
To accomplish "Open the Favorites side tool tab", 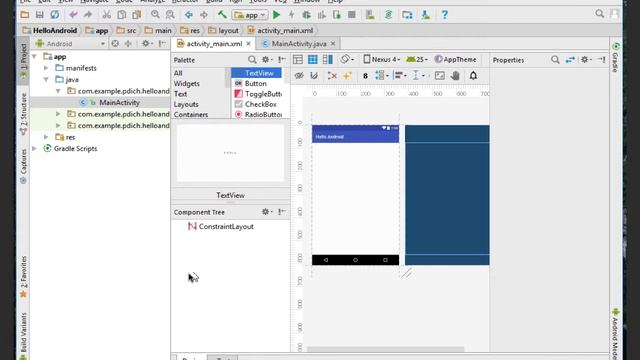I will pos(23,277).
